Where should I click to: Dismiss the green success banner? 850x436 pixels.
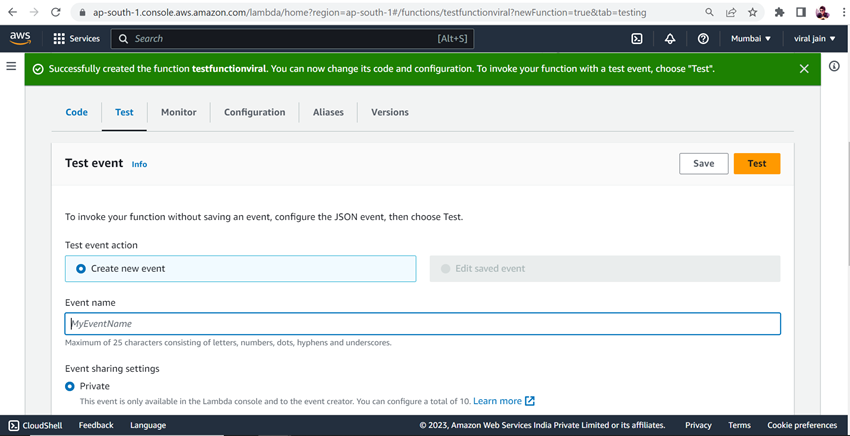pos(804,69)
